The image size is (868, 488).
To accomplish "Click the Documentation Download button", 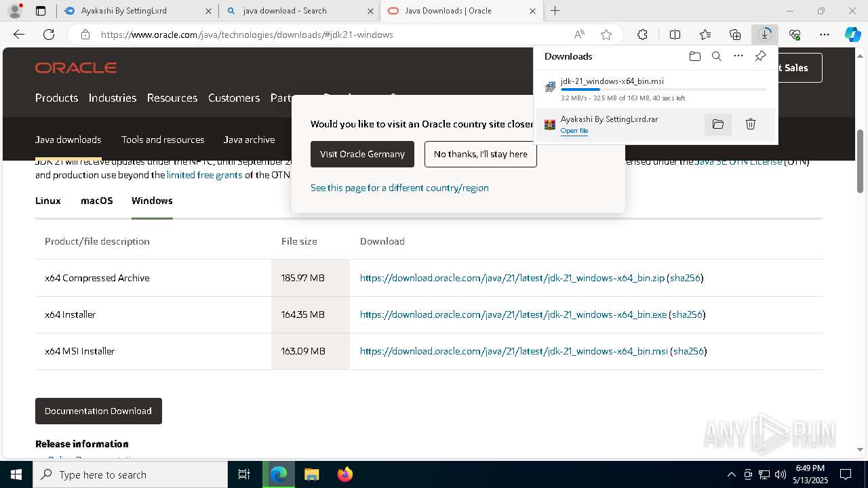I will 98,411.
